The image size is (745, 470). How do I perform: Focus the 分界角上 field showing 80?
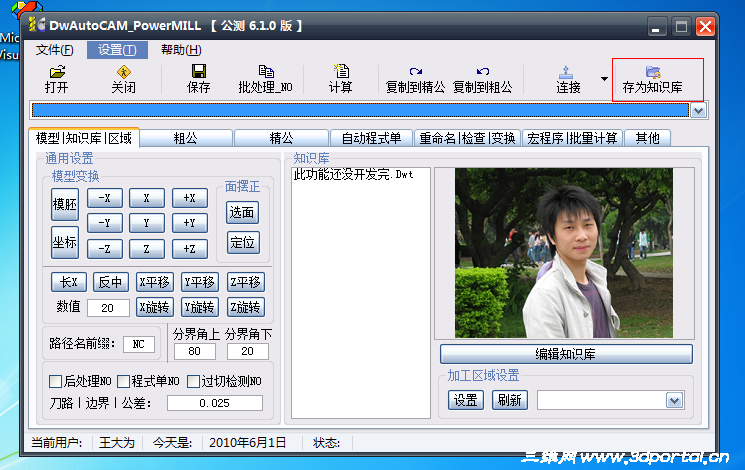tap(195, 351)
